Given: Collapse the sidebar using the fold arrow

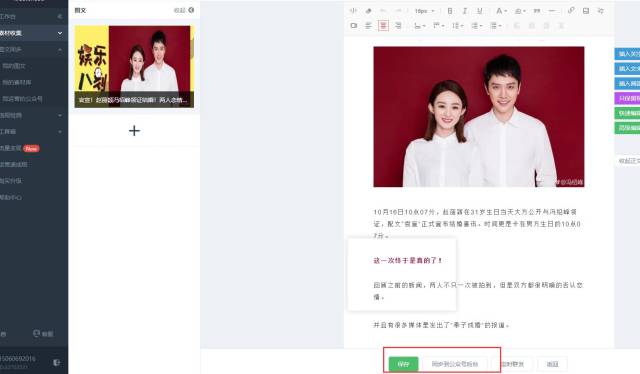Looking at the screenshot, I should pos(60,16).
